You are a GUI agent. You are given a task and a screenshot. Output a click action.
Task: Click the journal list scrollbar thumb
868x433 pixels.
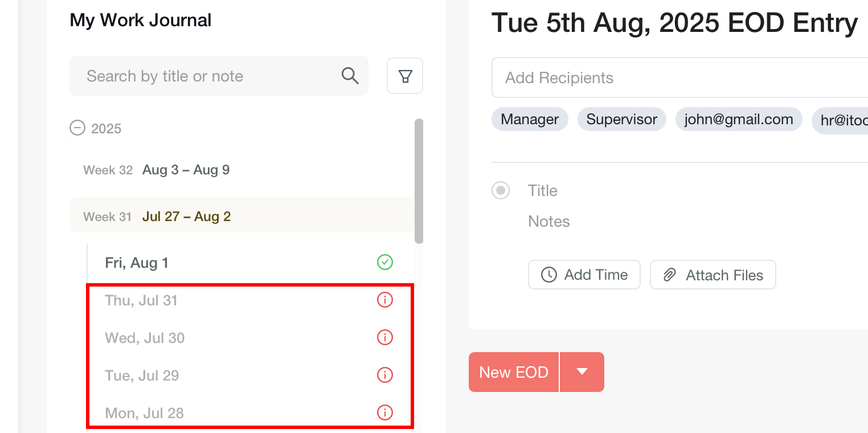419,181
